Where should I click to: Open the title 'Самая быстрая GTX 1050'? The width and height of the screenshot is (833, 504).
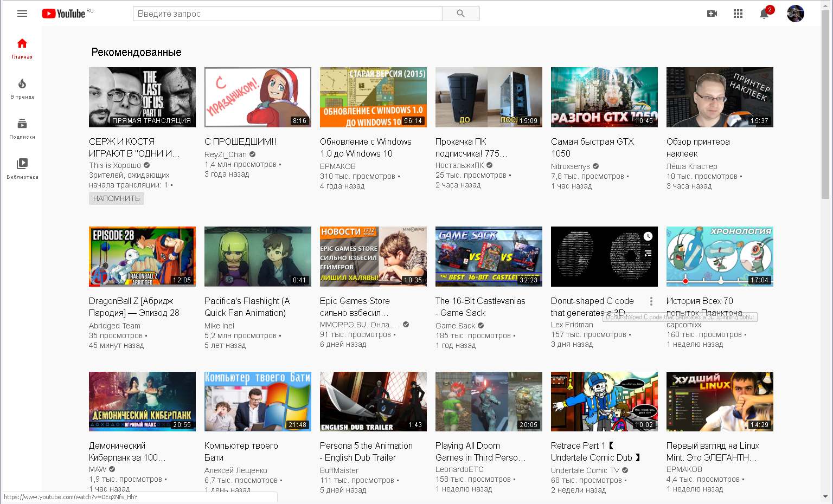tap(592, 147)
